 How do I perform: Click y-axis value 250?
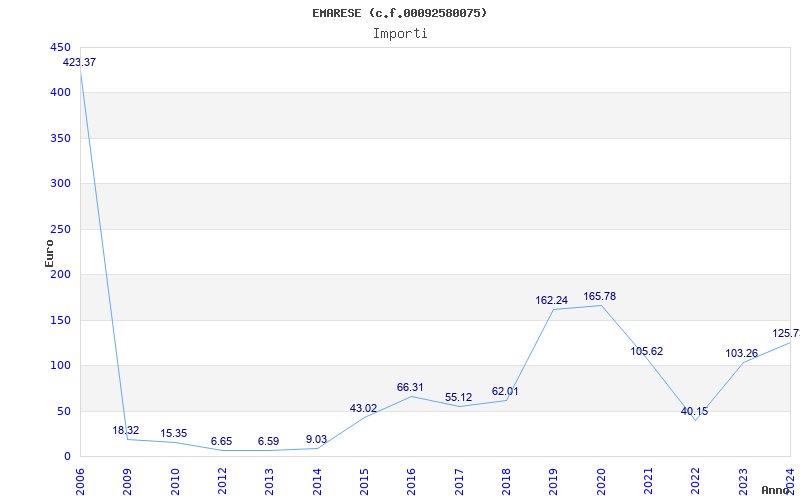60,230
